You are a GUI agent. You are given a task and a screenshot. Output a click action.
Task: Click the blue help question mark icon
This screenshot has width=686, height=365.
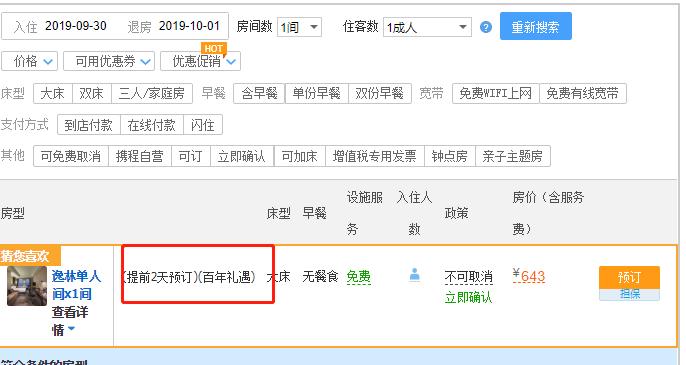[486, 27]
